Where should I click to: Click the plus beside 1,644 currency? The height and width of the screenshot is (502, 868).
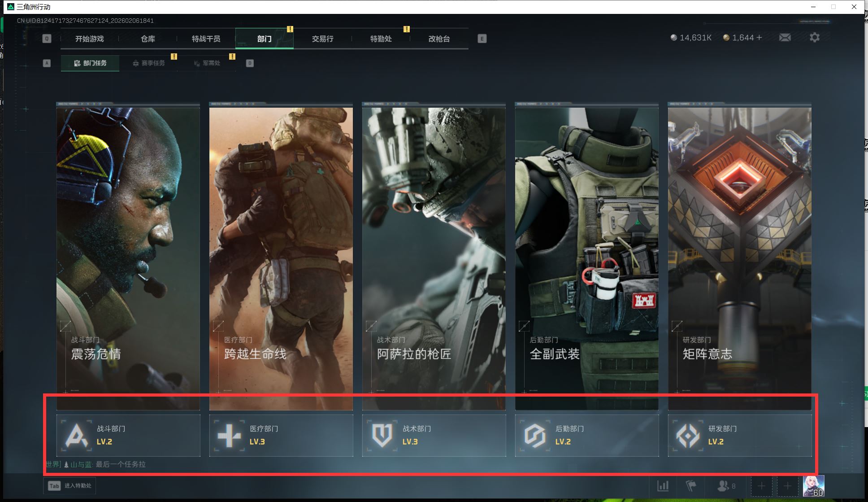759,38
